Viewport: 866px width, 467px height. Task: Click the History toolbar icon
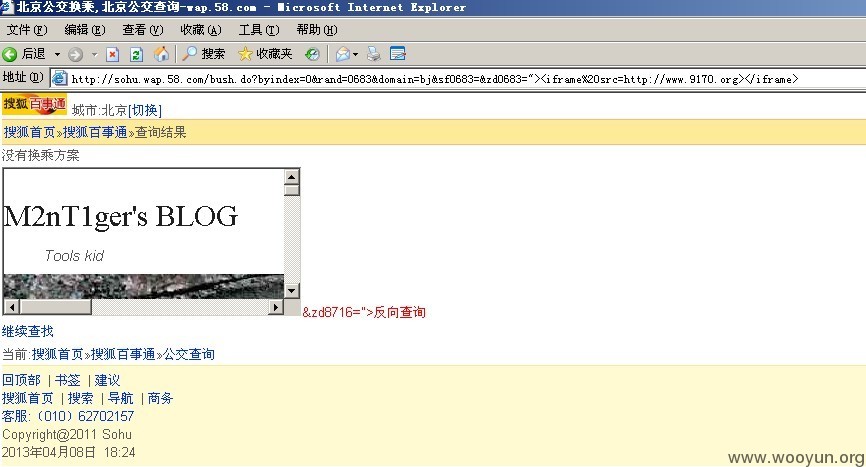pos(312,54)
